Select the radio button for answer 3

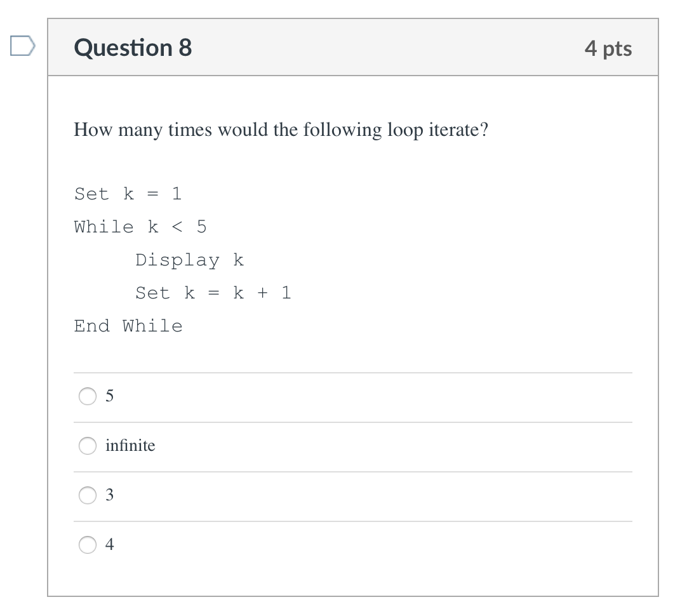point(88,495)
